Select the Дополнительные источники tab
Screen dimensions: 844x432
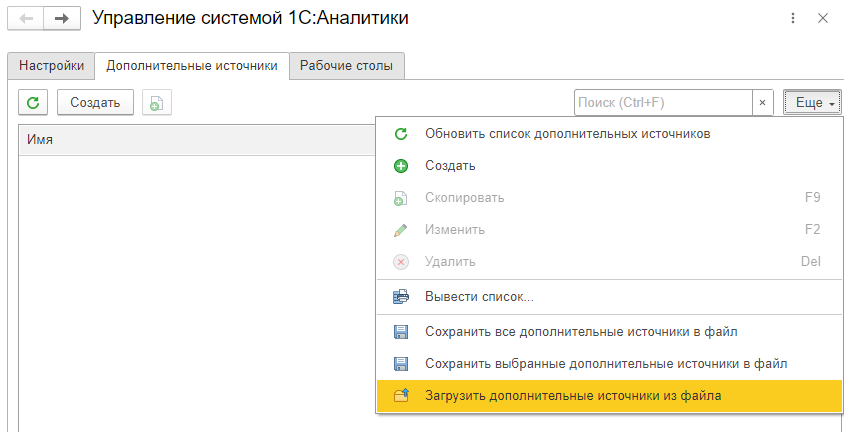click(192, 66)
